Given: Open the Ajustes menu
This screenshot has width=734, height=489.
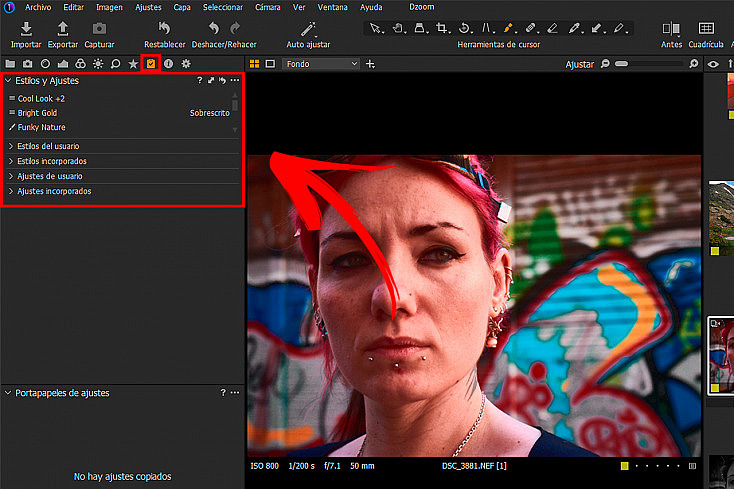Looking at the screenshot, I should 148,7.
